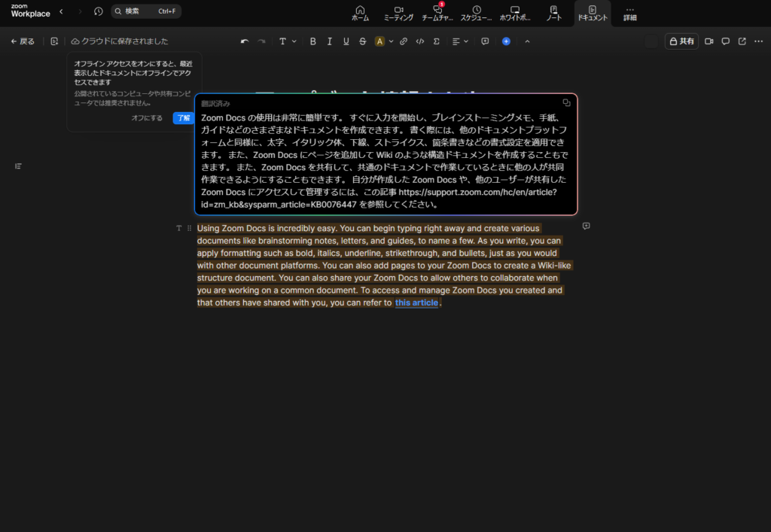Toggle strikethrough formatting in the toolbar
This screenshot has width=771, height=532.
click(363, 41)
